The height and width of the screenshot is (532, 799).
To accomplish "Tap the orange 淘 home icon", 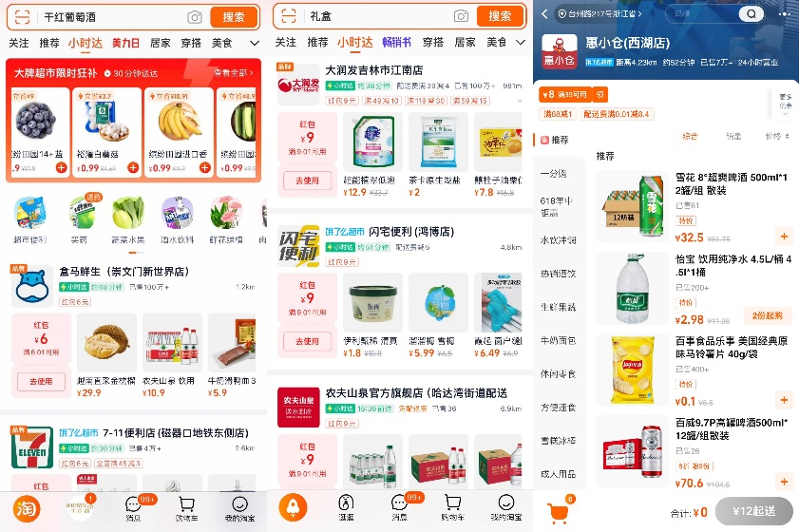I will pos(27,508).
